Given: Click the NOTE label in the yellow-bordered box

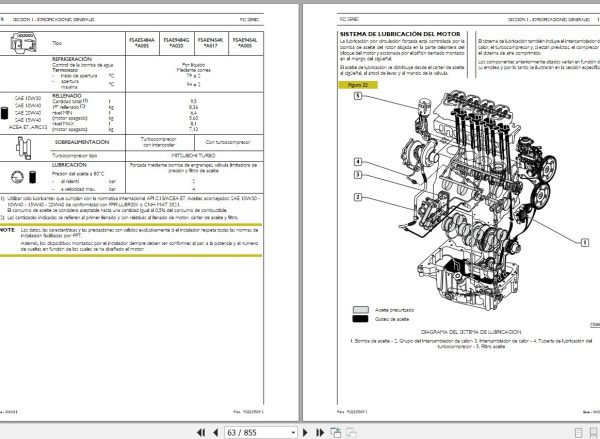Looking at the screenshot, I should (7, 230).
